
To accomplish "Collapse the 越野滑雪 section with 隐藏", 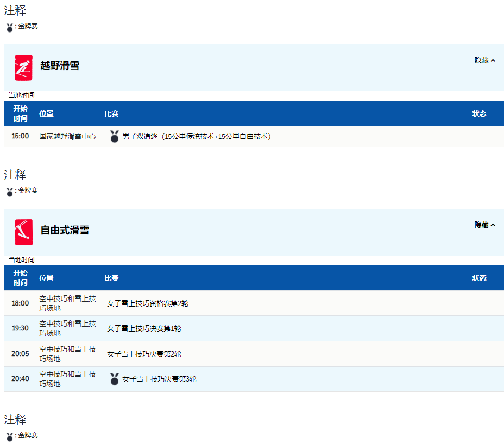I will click(x=484, y=61).
